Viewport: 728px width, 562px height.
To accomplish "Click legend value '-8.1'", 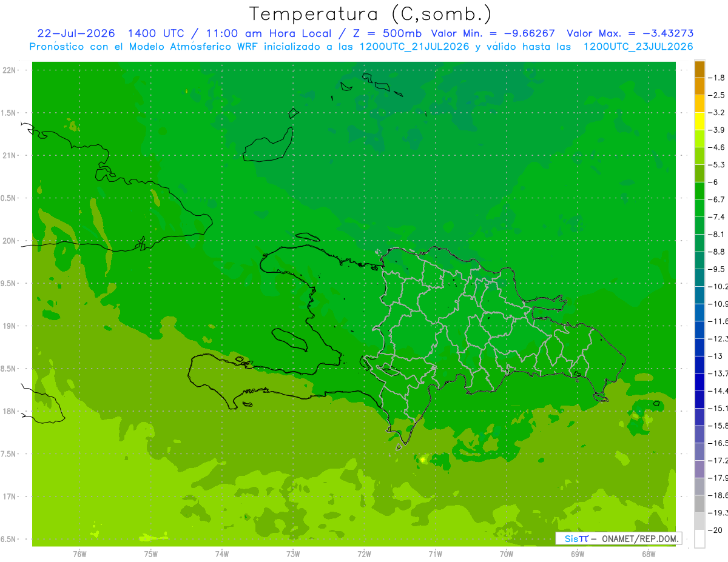I will coord(717,234).
